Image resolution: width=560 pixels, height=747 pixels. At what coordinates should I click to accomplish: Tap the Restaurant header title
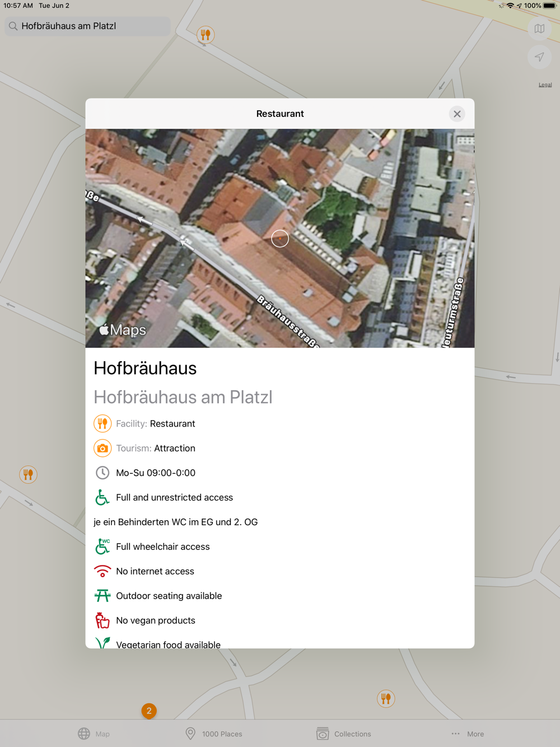pyautogui.click(x=280, y=114)
